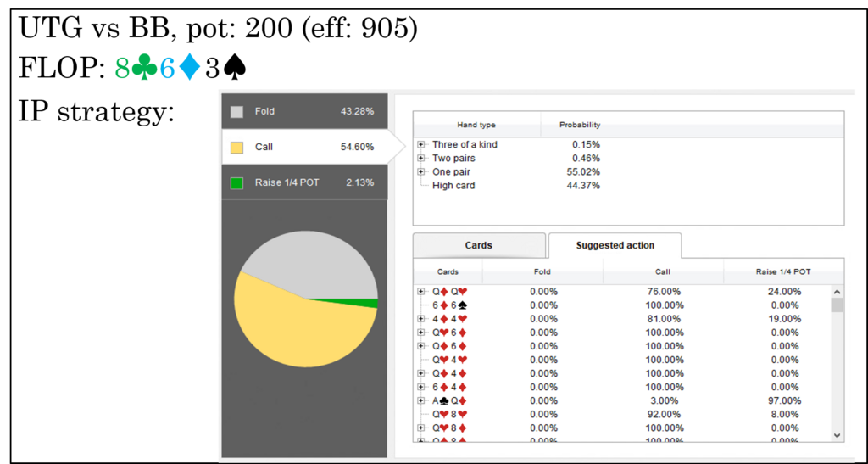868x464 pixels.
Task: Sort by the Probability column header
Action: pos(580,125)
